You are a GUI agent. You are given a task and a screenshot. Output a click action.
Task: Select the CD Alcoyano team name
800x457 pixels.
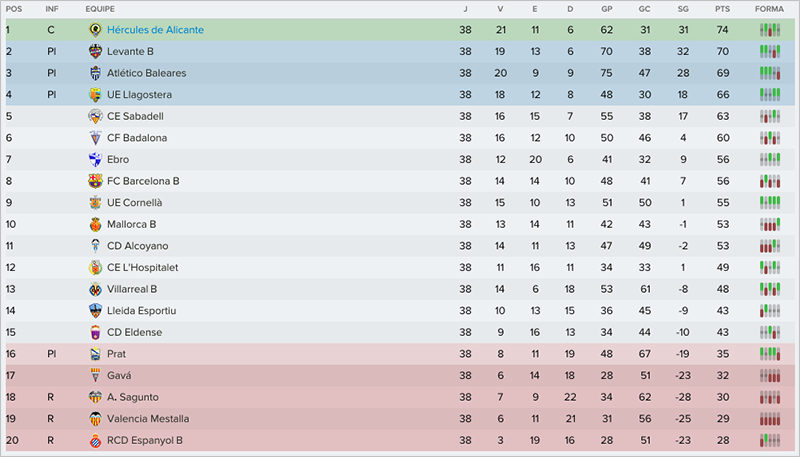pyautogui.click(x=137, y=246)
